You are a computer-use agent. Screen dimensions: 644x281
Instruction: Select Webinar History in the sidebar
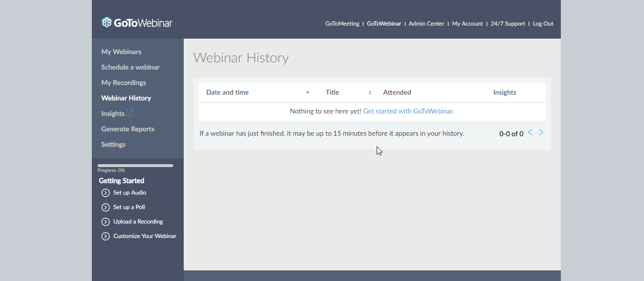pos(126,98)
